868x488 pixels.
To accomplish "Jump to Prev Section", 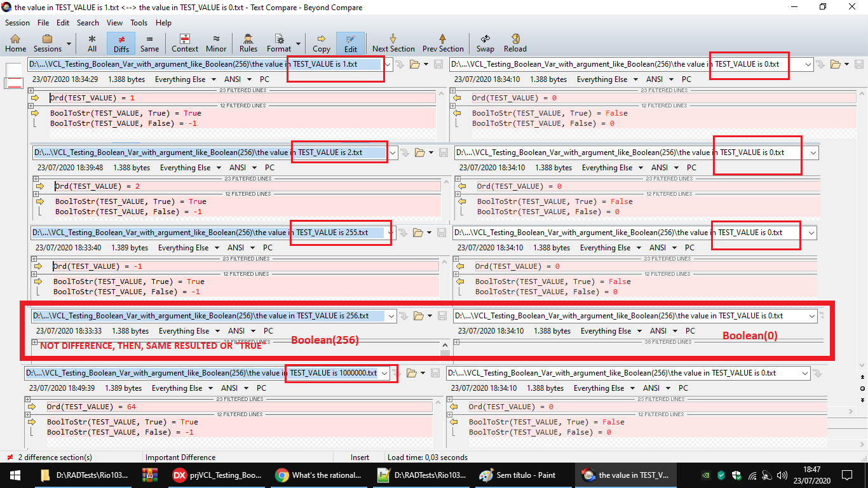I will (x=443, y=43).
